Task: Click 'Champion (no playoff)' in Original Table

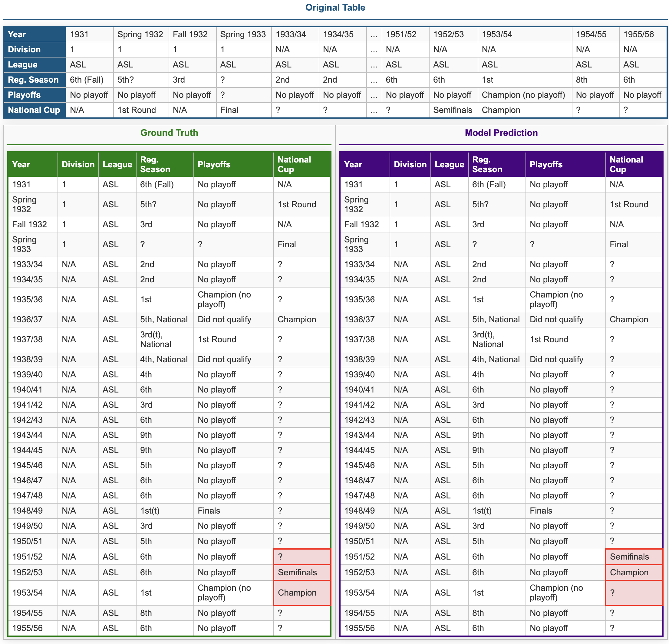Action: [x=523, y=95]
